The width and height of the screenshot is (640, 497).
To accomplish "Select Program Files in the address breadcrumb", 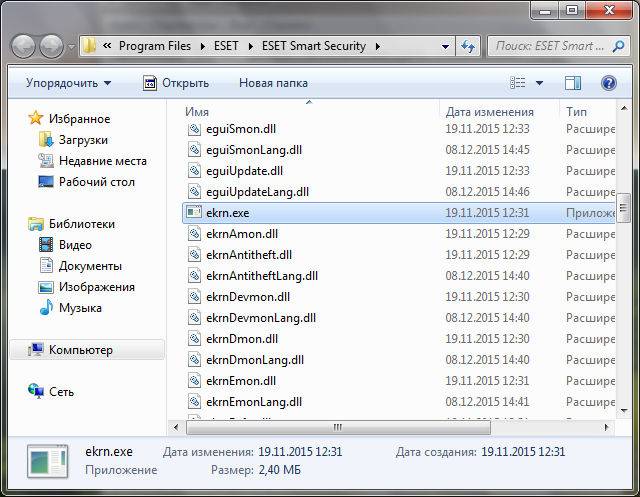I will [x=155, y=46].
